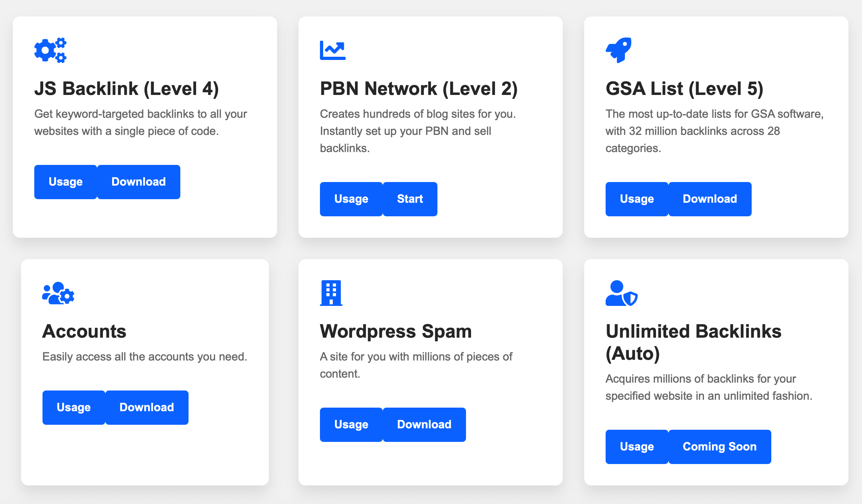The width and height of the screenshot is (862, 504).
Task: Click the gears icon on JS Backlink card
Action: pos(50,50)
